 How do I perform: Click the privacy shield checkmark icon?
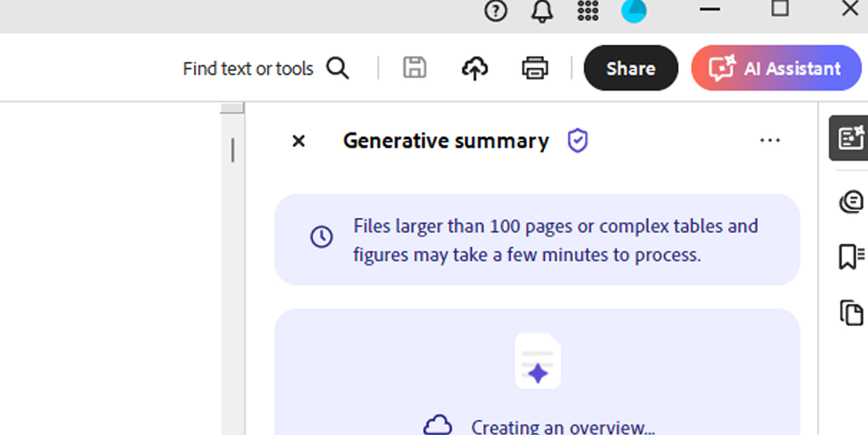[578, 141]
